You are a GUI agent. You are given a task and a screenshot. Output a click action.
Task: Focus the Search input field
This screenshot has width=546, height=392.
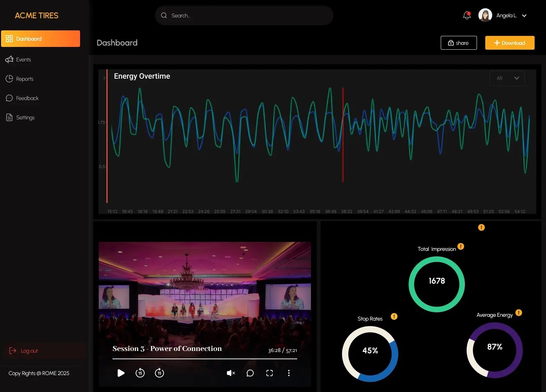coord(244,16)
